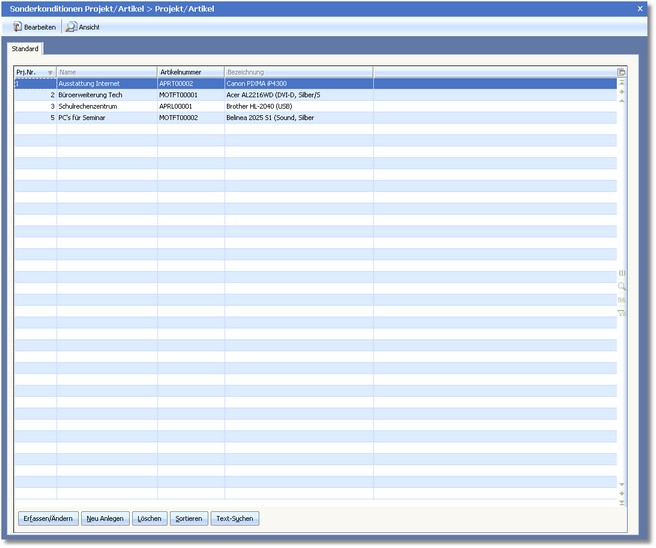The image size is (656, 548).
Task: Click the Löschen button
Action: 150,518
